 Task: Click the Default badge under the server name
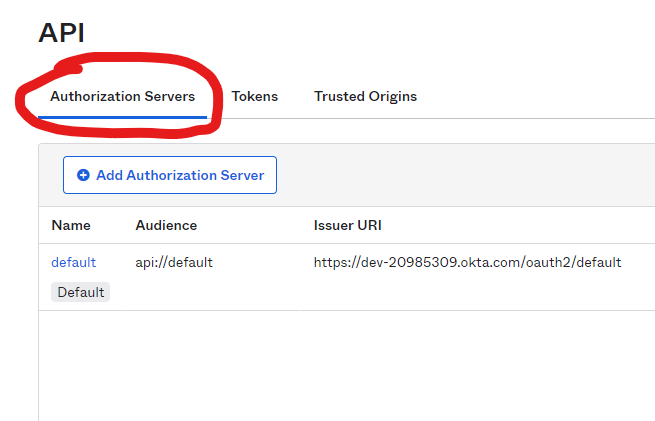coord(81,292)
